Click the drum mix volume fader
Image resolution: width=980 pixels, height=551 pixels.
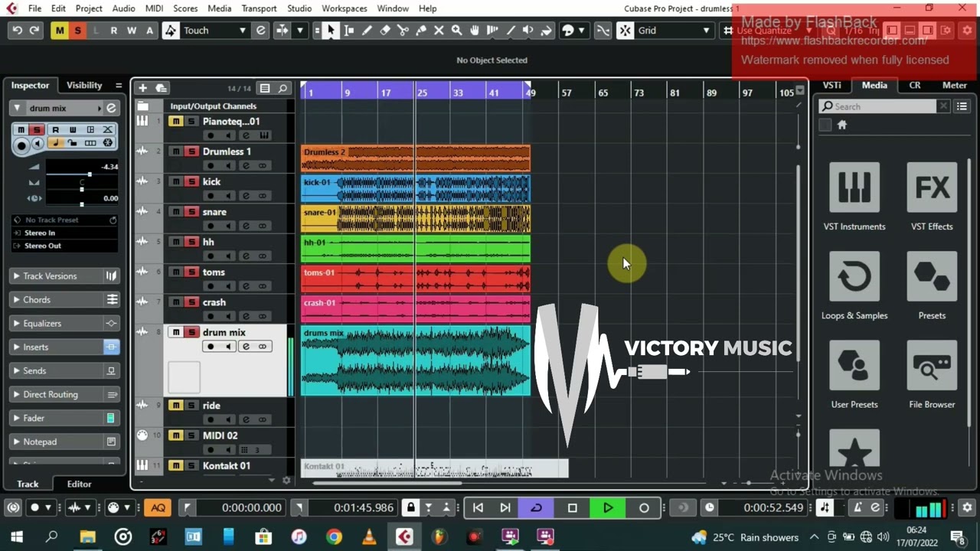tap(89, 174)
